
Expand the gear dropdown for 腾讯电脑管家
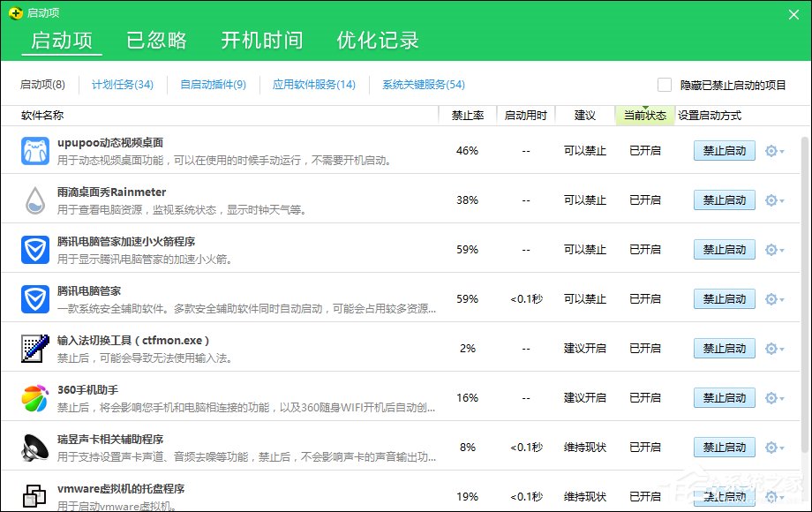click(771, 298)
